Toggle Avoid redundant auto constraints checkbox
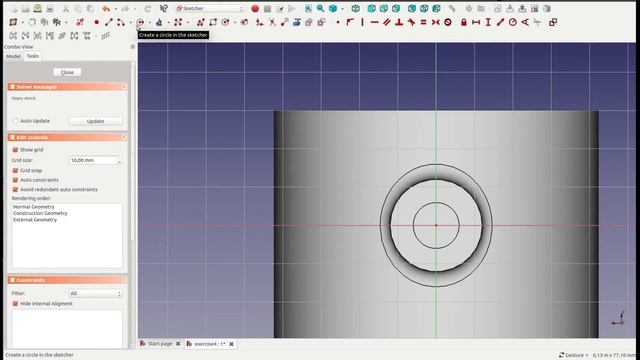The height and width of the screenshot is (360, 640). pos(16,189)
